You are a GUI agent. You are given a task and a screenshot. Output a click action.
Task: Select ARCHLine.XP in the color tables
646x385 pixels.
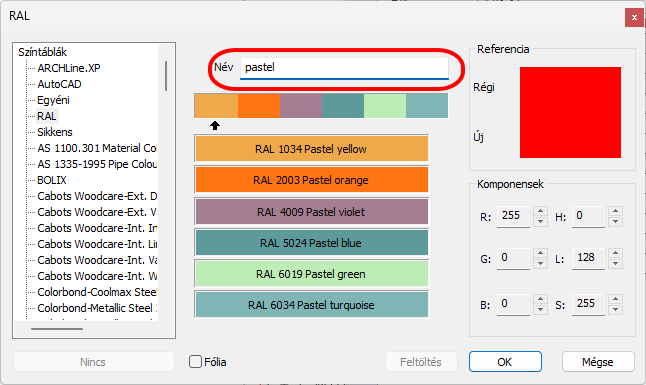[x=69, y=68]
